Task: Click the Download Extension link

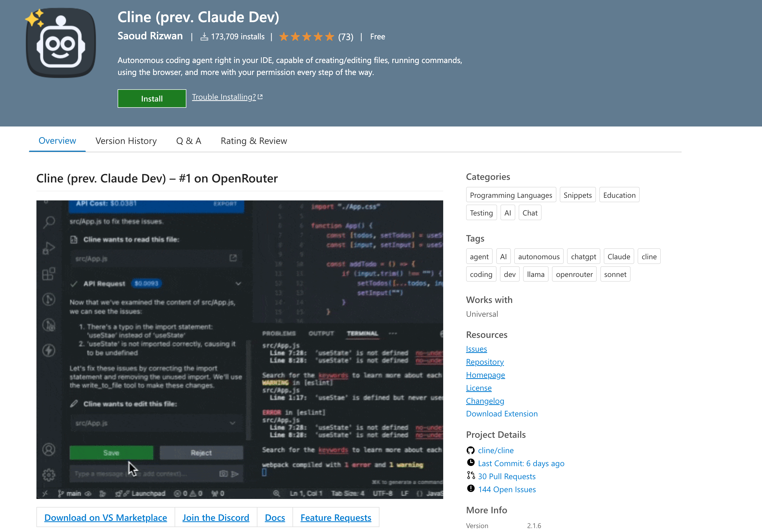Action: pos(501,414)
